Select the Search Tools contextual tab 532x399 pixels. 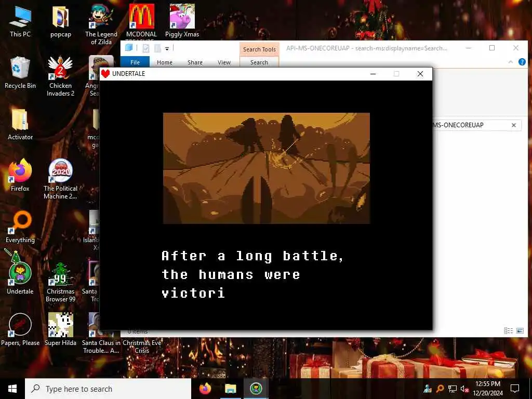tap(259, 49)
